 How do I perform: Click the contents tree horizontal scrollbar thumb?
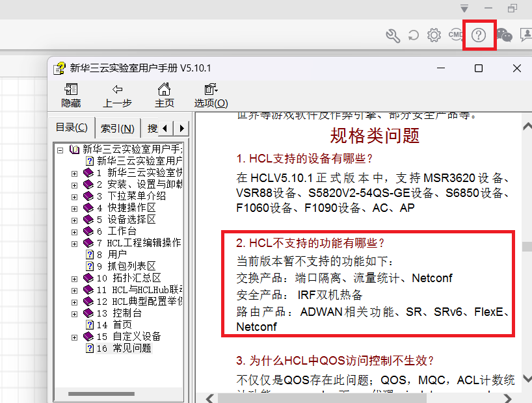click(101, 394)
